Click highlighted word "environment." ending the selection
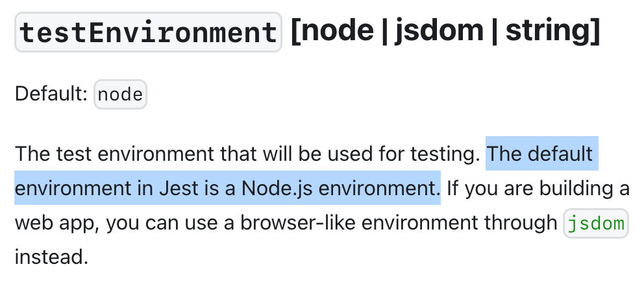 380,189
